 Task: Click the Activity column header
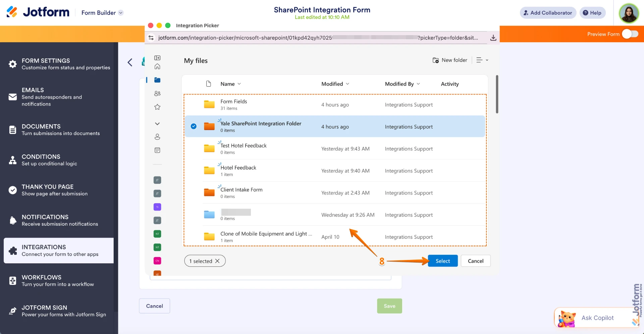click(x=450, y=84)
